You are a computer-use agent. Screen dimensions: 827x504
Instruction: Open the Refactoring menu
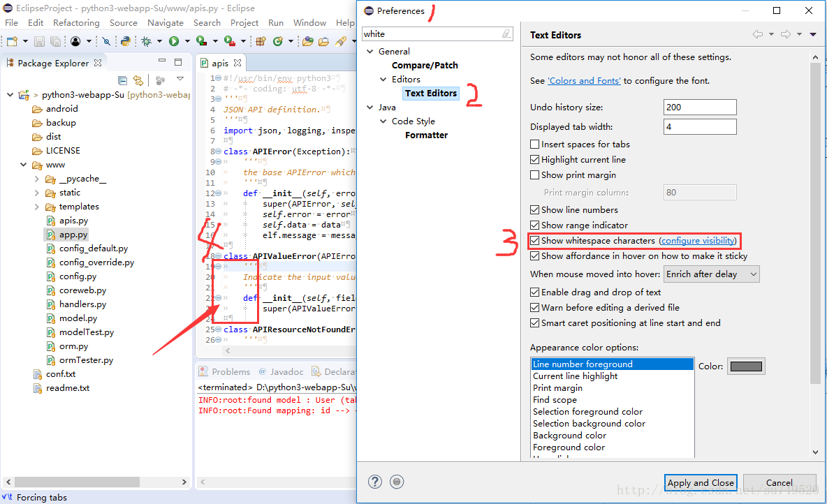[x=76, y=22]
